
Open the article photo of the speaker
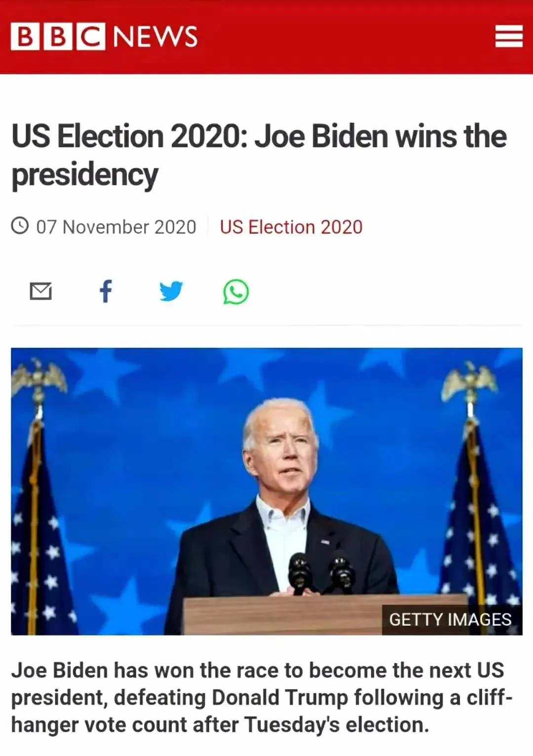[x=266, y=491]
